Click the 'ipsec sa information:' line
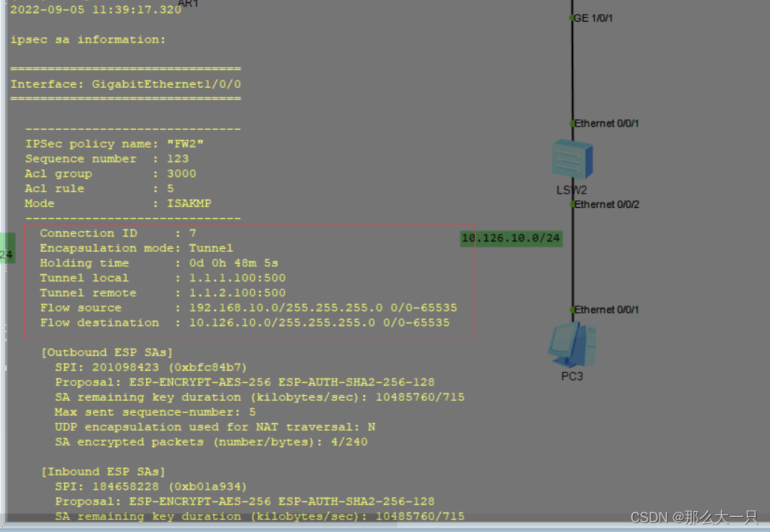 click(88, 39)
